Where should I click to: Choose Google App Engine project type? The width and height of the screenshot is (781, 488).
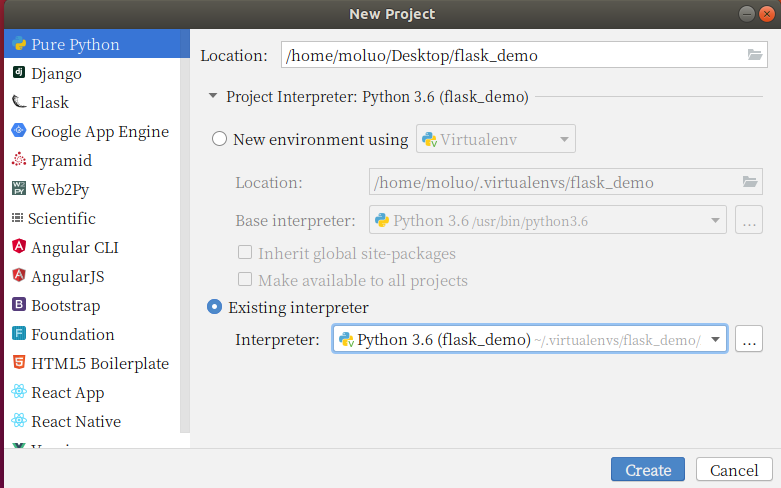92,130
